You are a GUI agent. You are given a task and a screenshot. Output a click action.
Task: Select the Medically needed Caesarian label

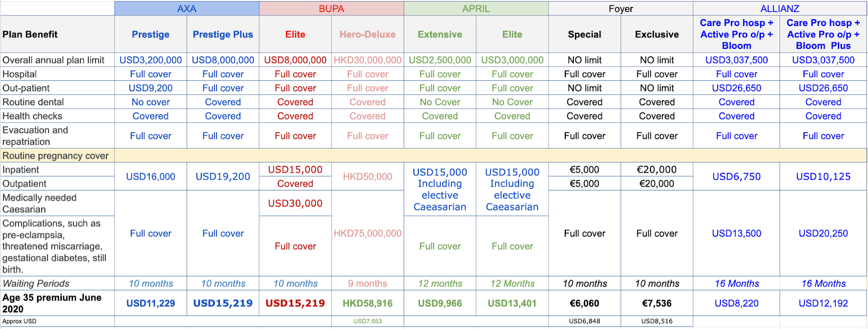[x=58, y=204]
